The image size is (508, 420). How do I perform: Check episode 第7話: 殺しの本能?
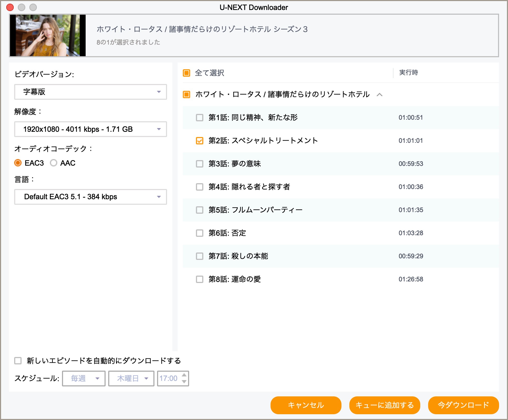[x=200, y=256]
